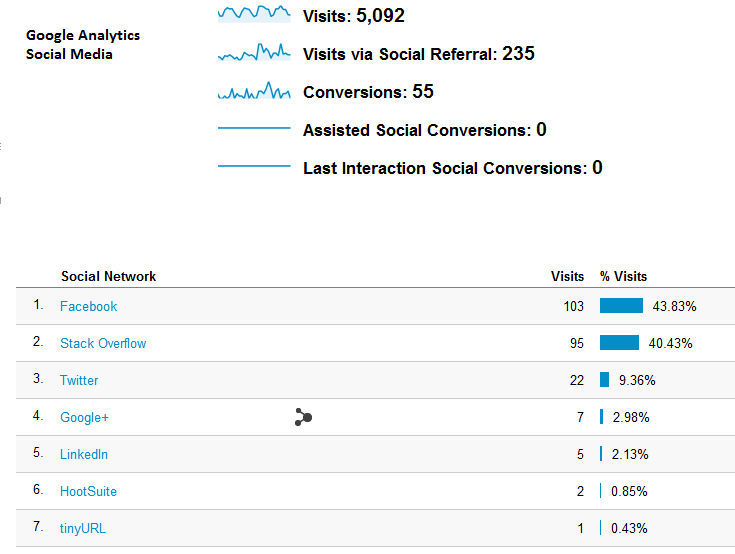Screen dimensions: 735x554
Task: Click the Stack Overflow percentage bar
Action: 620,343
